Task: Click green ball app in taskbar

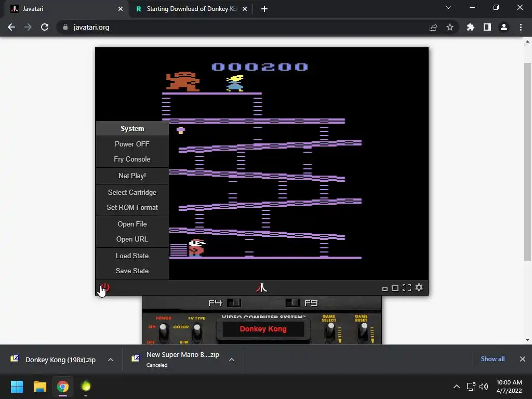Action: point(86,387)
